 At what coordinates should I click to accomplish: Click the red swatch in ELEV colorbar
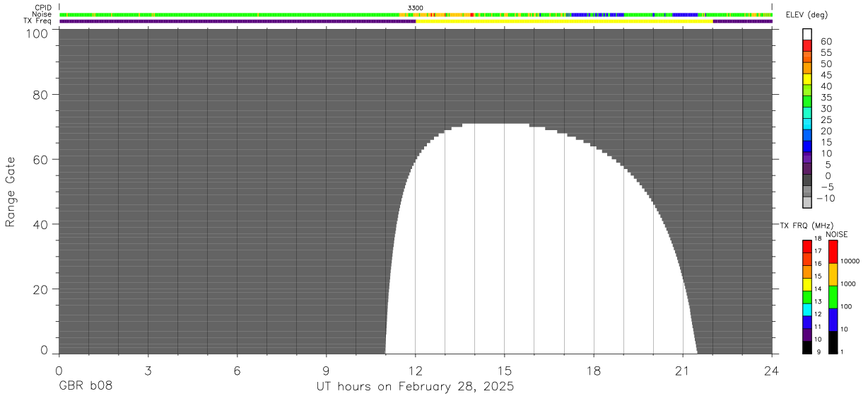tap(807, 45)
